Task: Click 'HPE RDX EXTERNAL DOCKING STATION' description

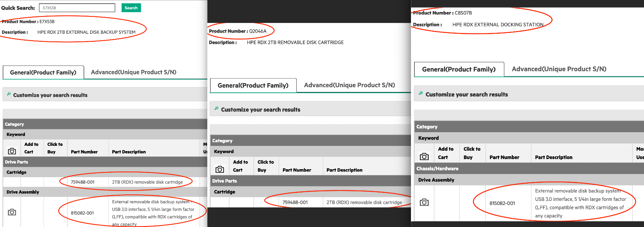Action: pos(498,25)
